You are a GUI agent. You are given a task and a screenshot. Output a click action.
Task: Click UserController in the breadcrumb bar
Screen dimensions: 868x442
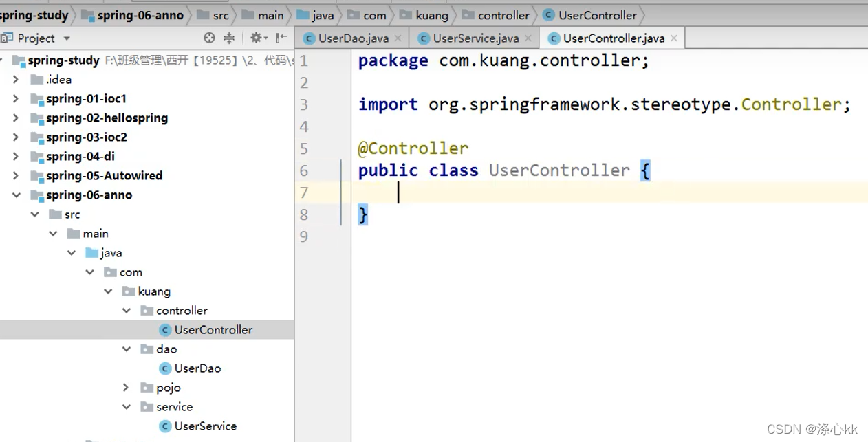point(590,15)
